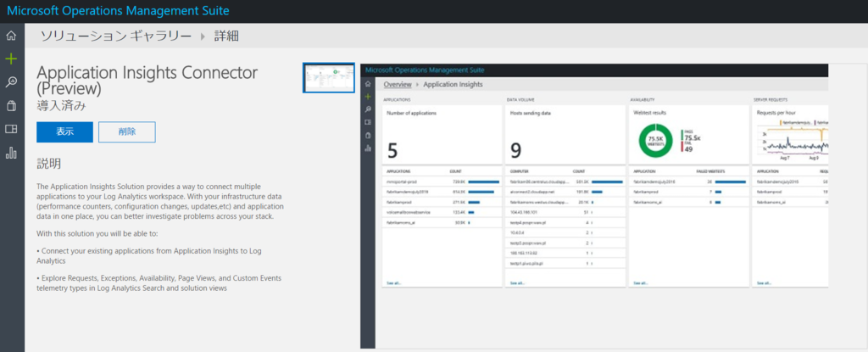Click the 説明 section heading

(x=48, y=164)
